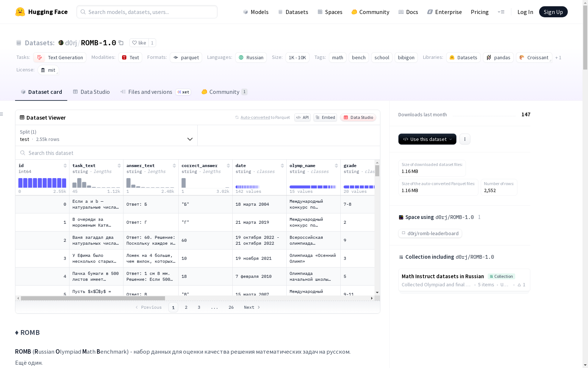
Task: Select the Text modality tag
Action: pos(130,57)
